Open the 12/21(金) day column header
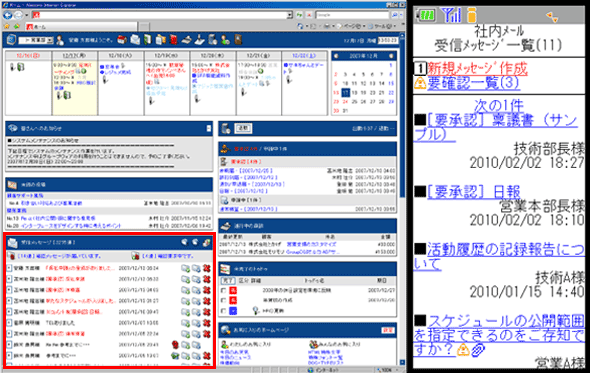Screen dimensions: 590x373 click(x=259, y=56)
